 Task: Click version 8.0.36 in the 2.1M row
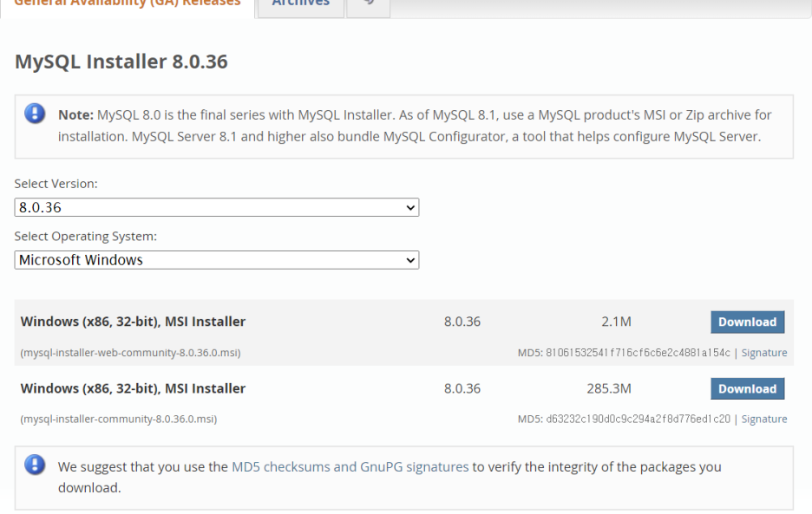(x=462, y=322)
